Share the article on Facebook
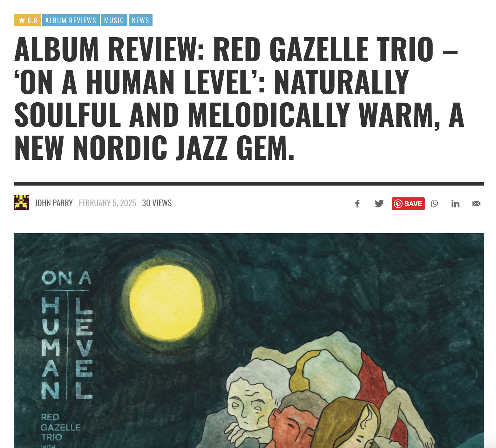This screenshot has width=496, height=448. 357,204
